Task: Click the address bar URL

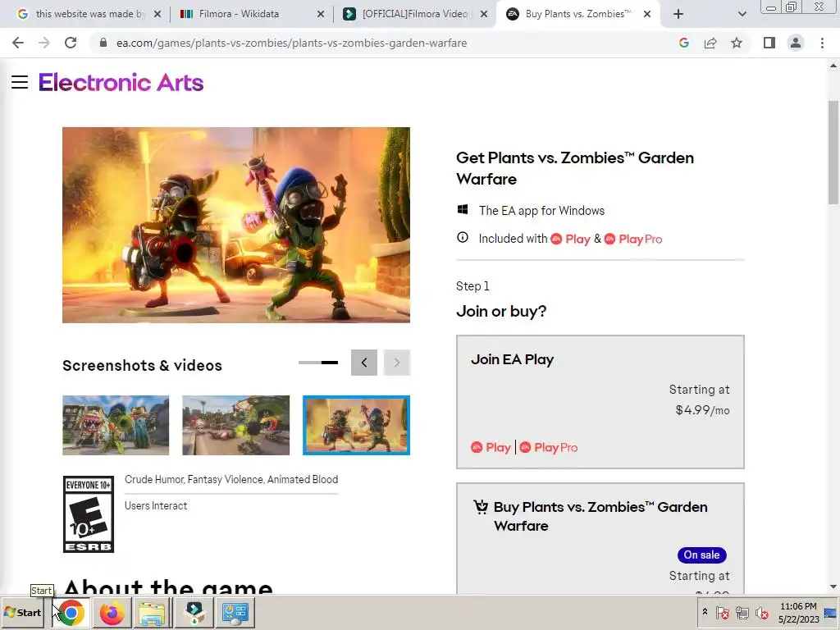Action: tap(291, 43)
